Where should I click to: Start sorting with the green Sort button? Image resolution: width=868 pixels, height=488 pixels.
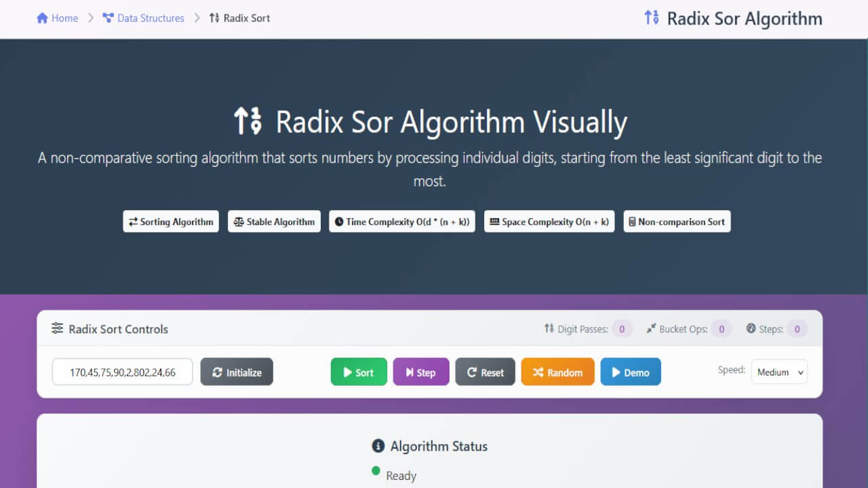(x=359, y=372)
